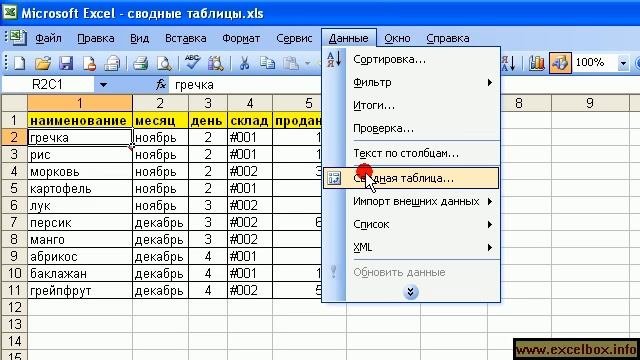Click the New workbook icon
This screenshot has height=360, width=640.
point(19,63)
